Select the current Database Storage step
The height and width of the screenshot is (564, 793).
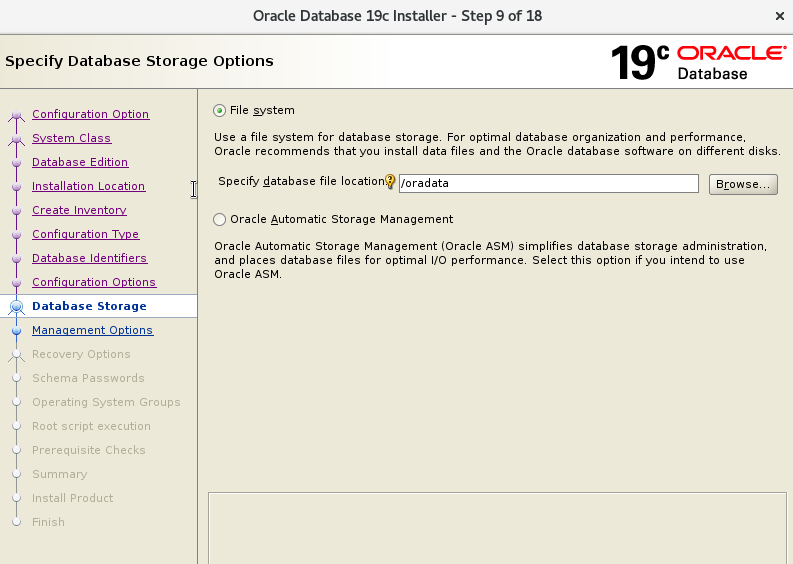tap(89, 306)
